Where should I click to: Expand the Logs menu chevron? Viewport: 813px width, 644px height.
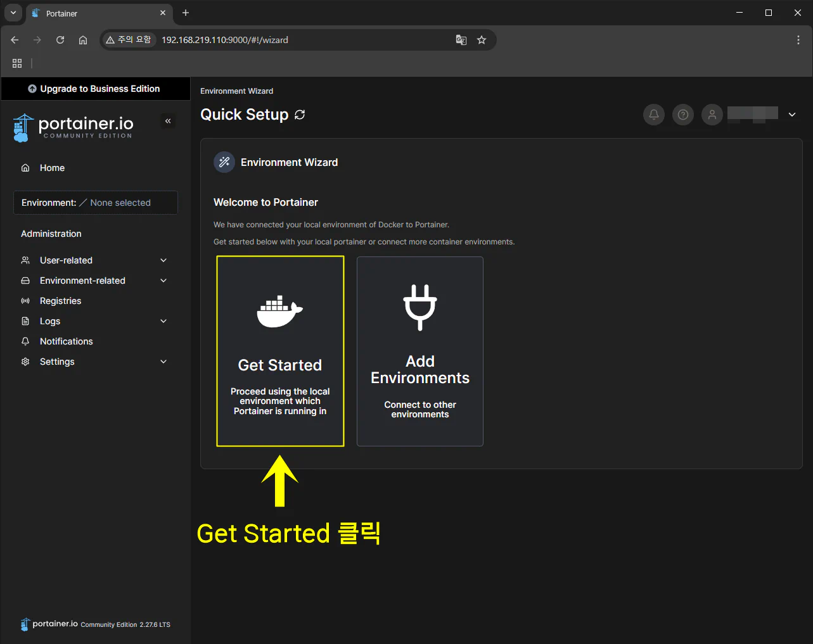point(163,321)
